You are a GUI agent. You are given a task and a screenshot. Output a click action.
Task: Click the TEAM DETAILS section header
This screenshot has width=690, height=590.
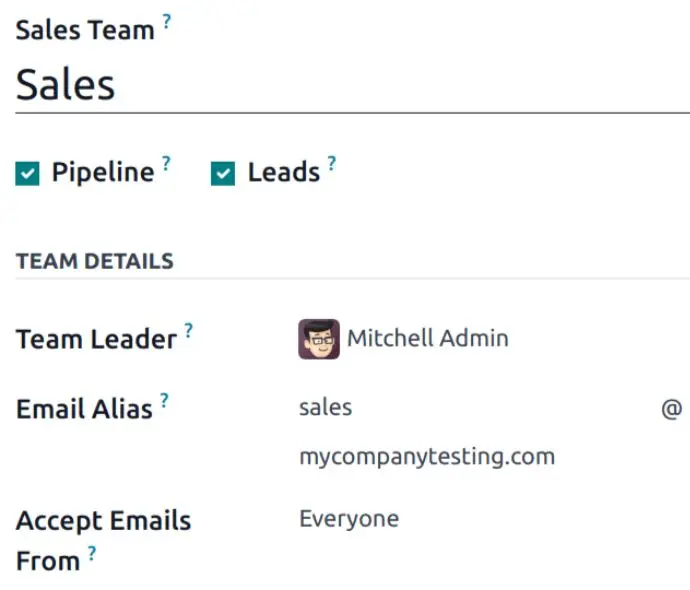(95, 261)
